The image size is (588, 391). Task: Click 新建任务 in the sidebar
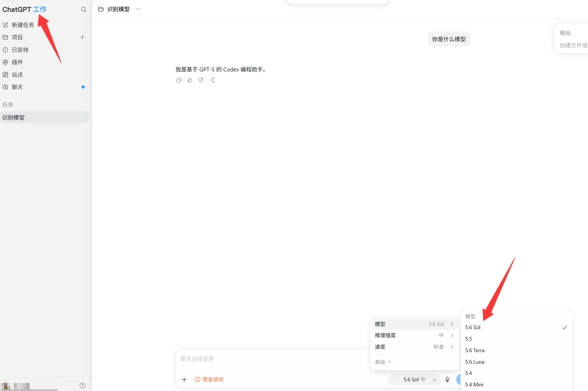coord(23,25)
